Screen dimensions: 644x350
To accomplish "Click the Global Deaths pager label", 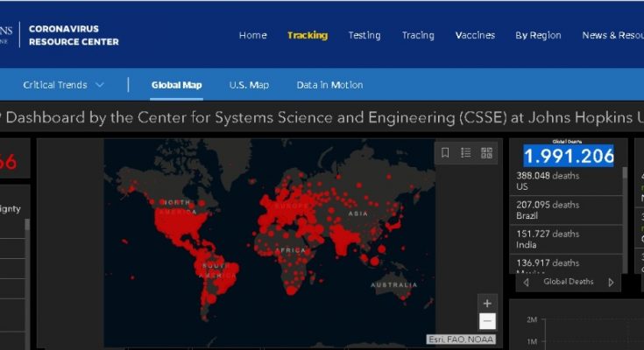I will tap(569, 282).
